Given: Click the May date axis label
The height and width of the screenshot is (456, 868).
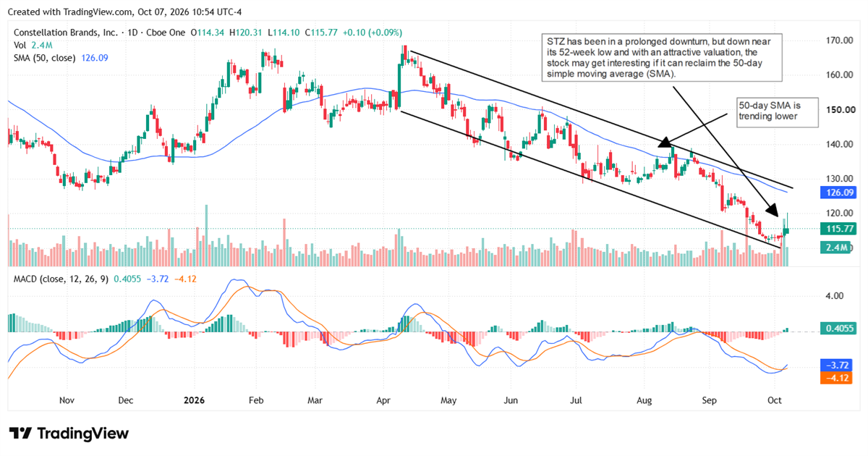Looking at the screenshot, I should pyautogui.click(x=448, y=400).
